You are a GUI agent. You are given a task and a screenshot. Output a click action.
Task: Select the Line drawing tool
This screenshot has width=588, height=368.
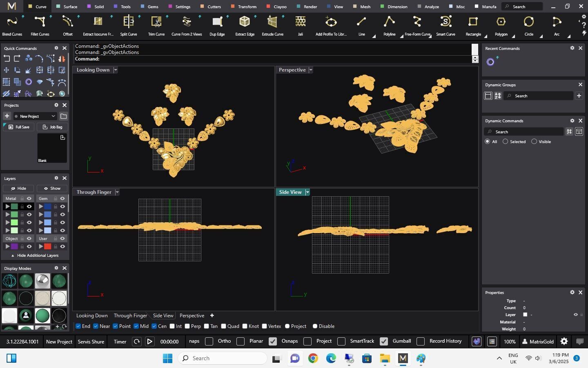coord(361,25)
